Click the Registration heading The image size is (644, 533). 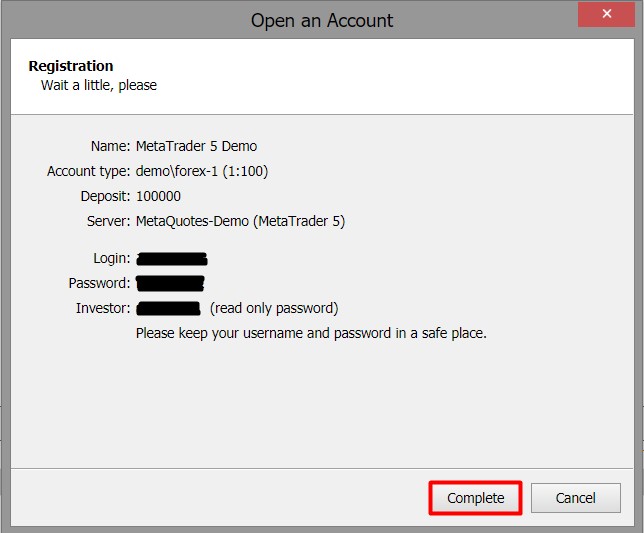(71, 66)
